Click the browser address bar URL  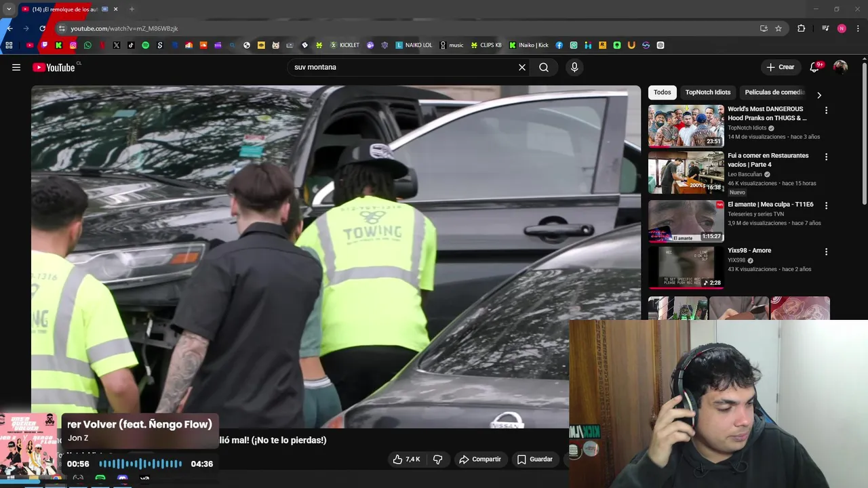(124, 28)
